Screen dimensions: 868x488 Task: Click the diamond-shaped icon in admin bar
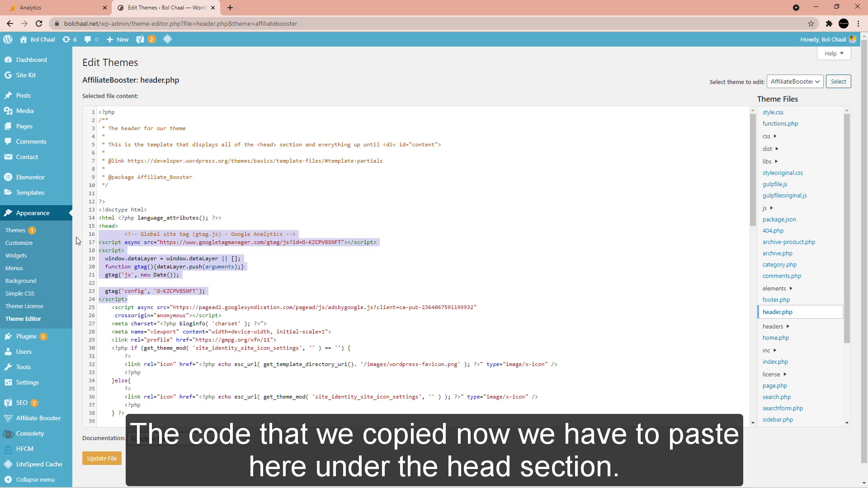pos(167,39)
